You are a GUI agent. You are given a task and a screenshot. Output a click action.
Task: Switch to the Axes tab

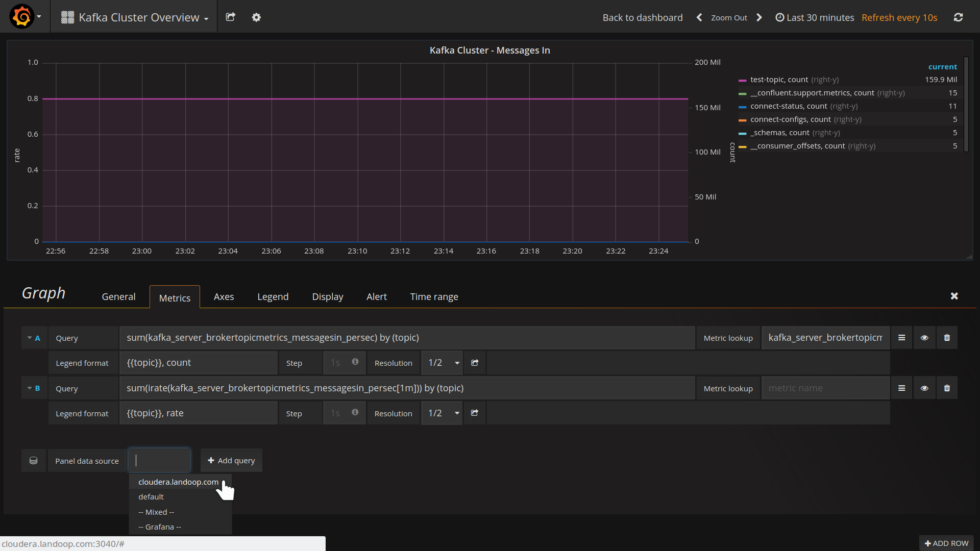pos(224,297)
